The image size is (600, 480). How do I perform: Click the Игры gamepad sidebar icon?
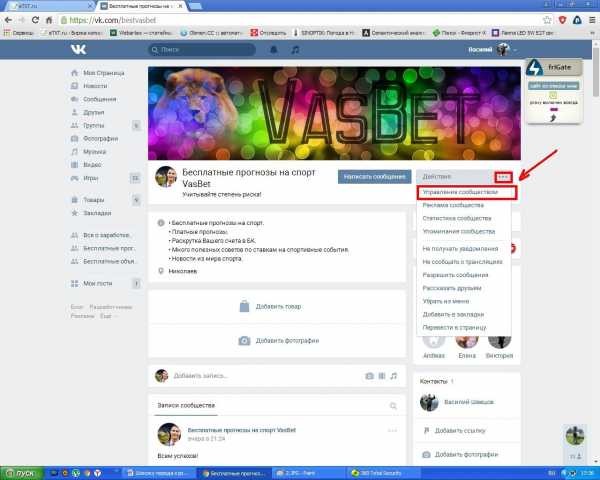(x=75, y=178)
